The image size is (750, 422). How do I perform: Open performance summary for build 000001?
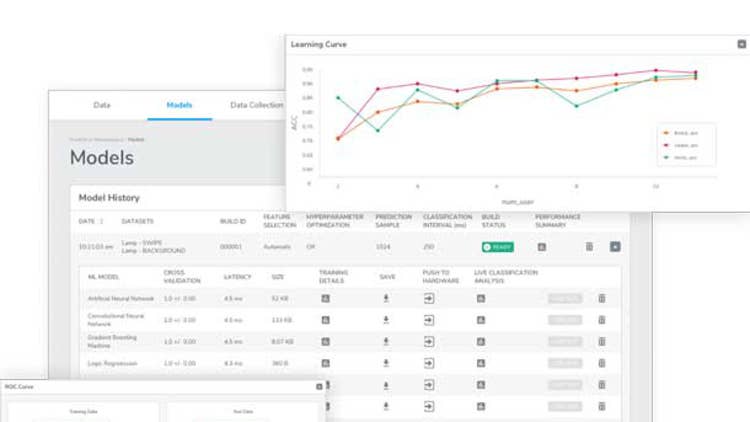(541, 246)
